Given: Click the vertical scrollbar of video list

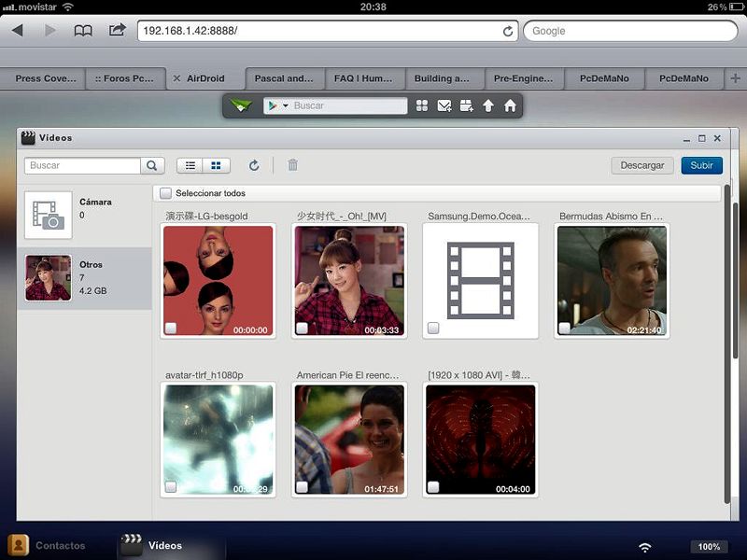Looking at the screenshot, I should (727, 343).
